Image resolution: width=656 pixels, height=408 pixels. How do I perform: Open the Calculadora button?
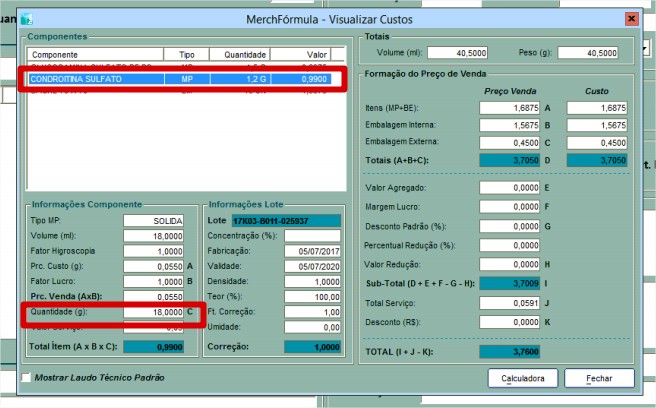tap(522, 379)
